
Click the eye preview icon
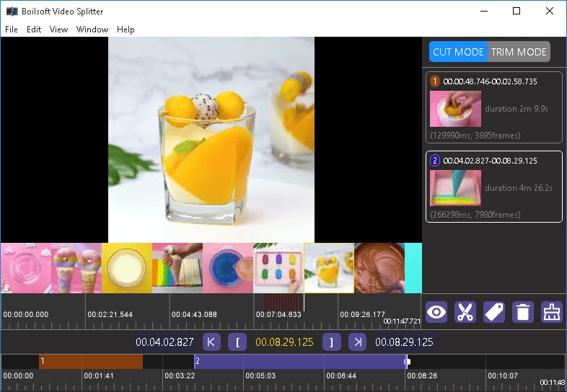click(x=436, y=312)
